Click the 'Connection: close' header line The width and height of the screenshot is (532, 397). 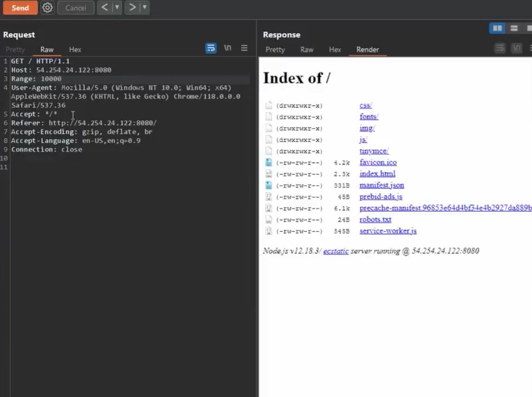[x=46, y=149]
